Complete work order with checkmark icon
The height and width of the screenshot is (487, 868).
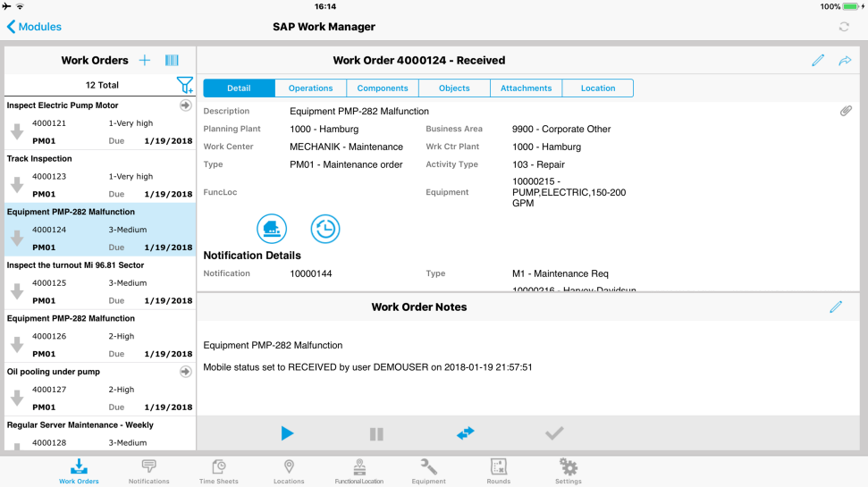(x=554, y=433)
